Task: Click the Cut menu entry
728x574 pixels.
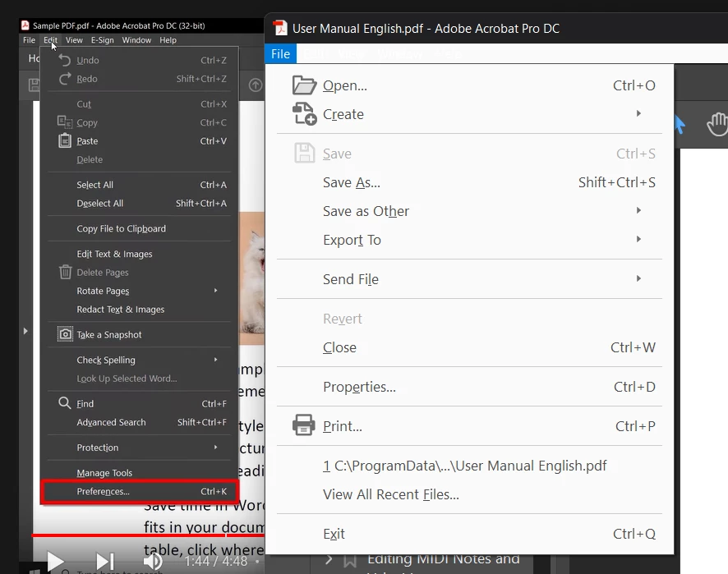Action: tap(140, 104)
